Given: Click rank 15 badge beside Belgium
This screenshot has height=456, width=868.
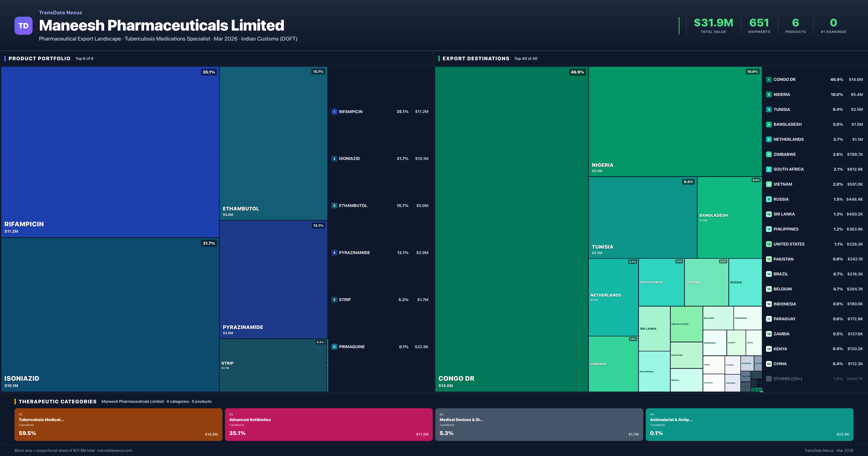Looking at the screenshot, I should (x=769, y=289).
